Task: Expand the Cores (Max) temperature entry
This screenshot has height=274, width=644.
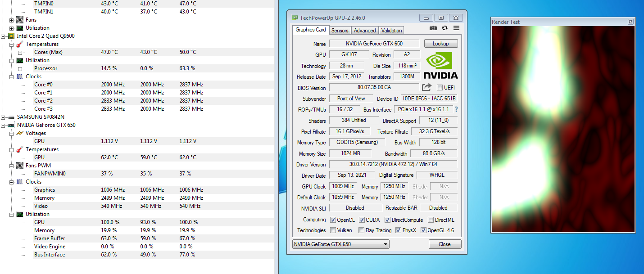Action: coord(20,52)
